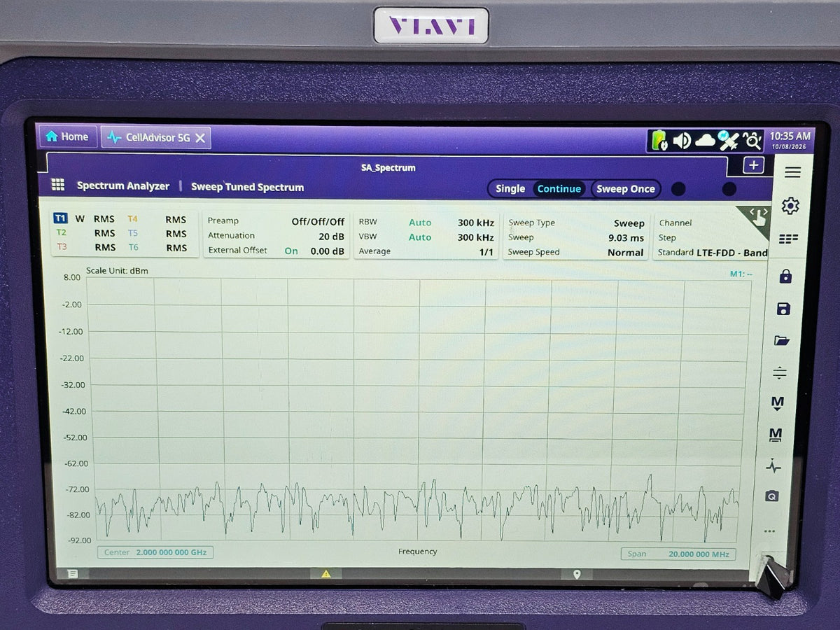840x630 pixels.
Task: Tap the message icon in bottom-left bar
Action: (x=71, y=574)
